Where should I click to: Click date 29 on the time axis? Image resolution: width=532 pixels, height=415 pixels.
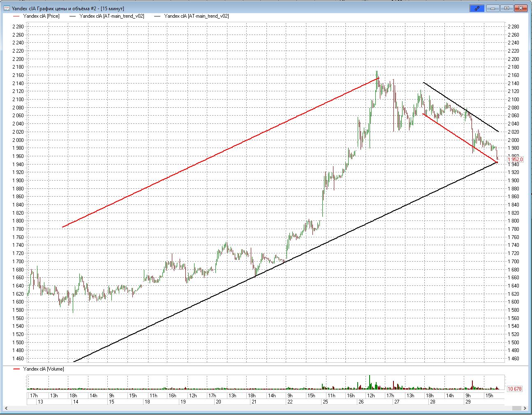[x=468, y=402]
